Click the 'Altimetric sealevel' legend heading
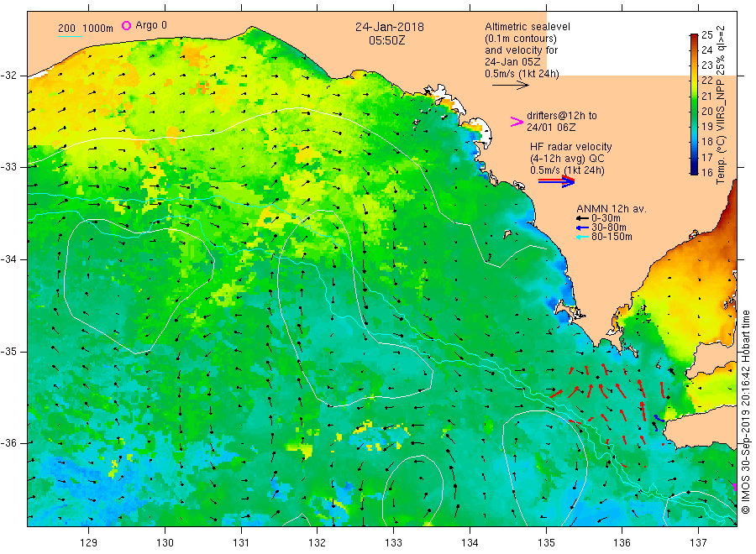The height and width of the screenshot is (554, 756). [528, 27]
